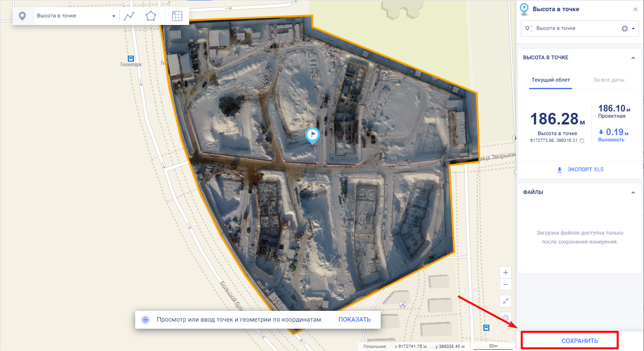The width and height of the screenshot is (644, 351).
Task: Click the point marker on the map
Action: coord(313,136)
